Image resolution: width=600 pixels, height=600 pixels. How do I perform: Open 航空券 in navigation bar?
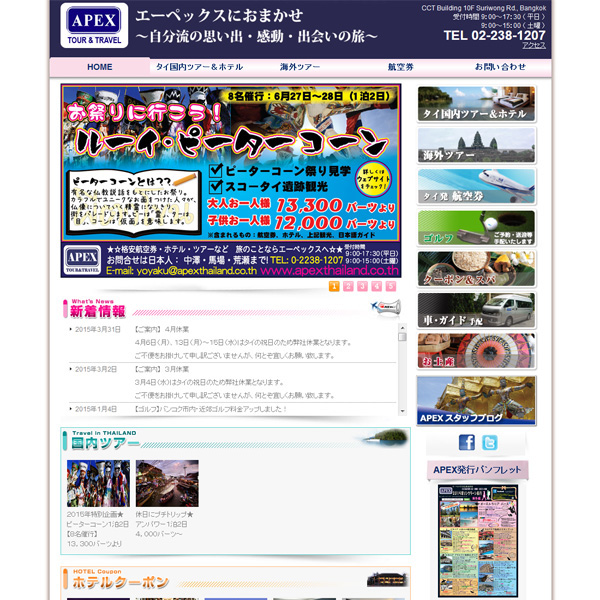click(400, 67)
